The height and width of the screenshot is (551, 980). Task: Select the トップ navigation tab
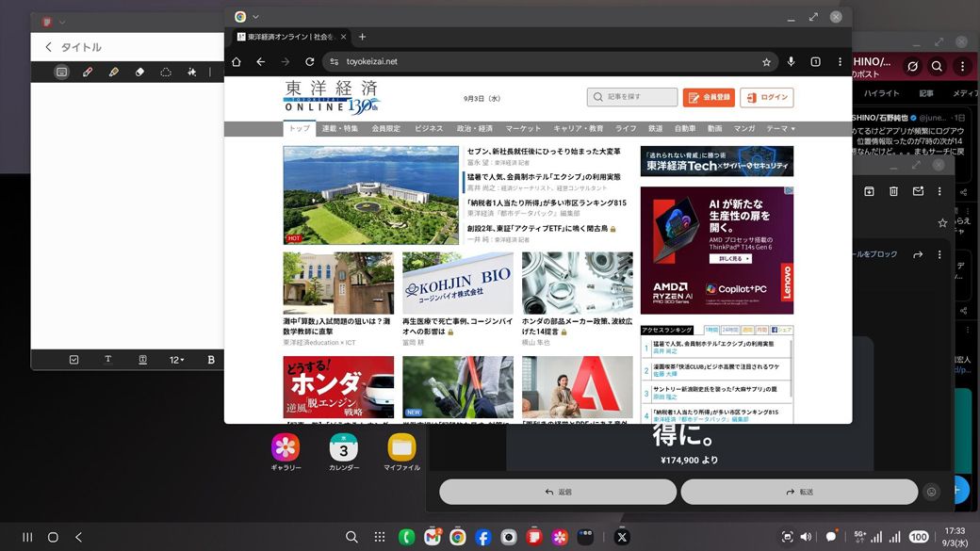pos(300,128)
